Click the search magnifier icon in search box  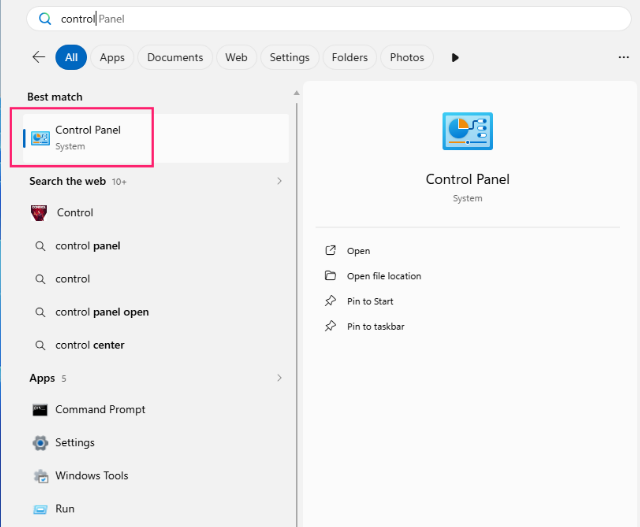[x=45, y=19]
